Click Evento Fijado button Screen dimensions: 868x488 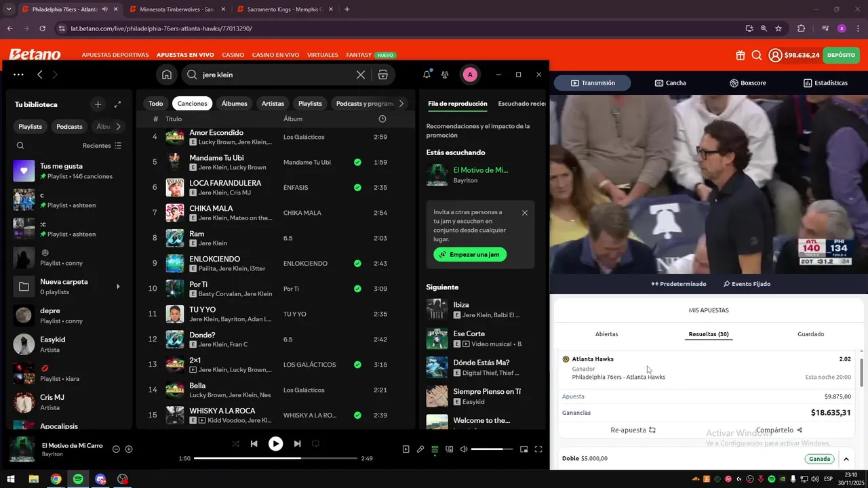(747, 284)
